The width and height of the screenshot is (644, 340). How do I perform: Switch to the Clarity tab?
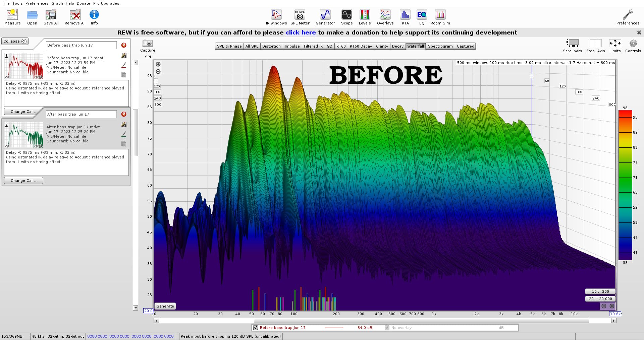(382, 46)
